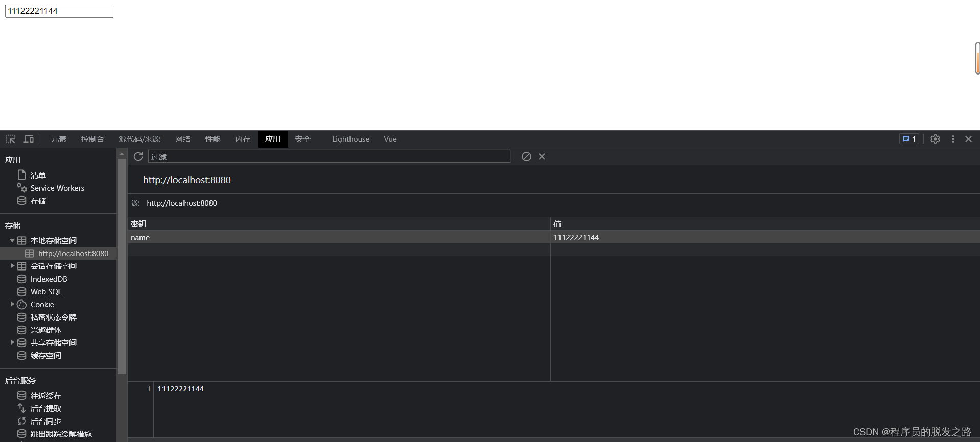Switch to the 性能 tab
This screenshot has width=980, height=442.
213,139
